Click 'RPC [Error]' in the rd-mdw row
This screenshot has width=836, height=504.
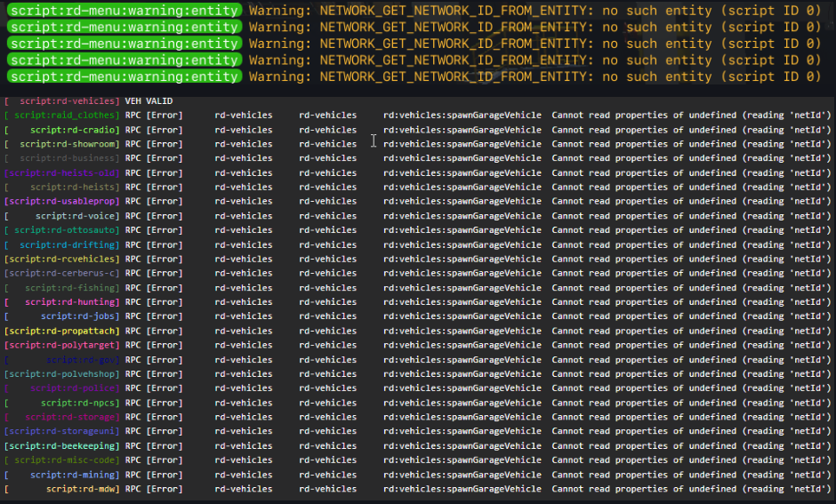click(x=154, y=489)
